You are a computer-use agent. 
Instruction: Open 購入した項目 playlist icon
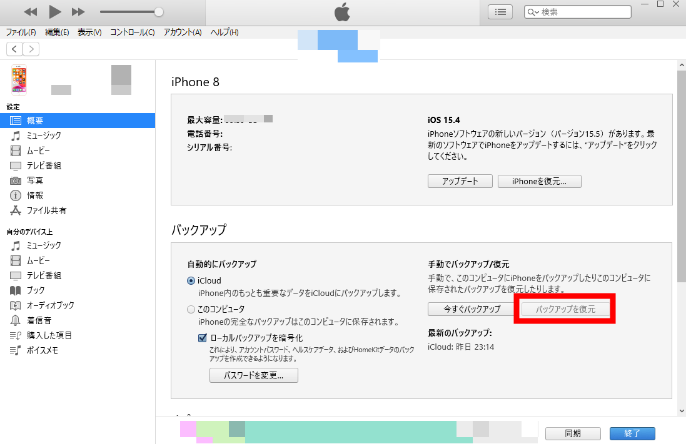[x=15, y=336]
